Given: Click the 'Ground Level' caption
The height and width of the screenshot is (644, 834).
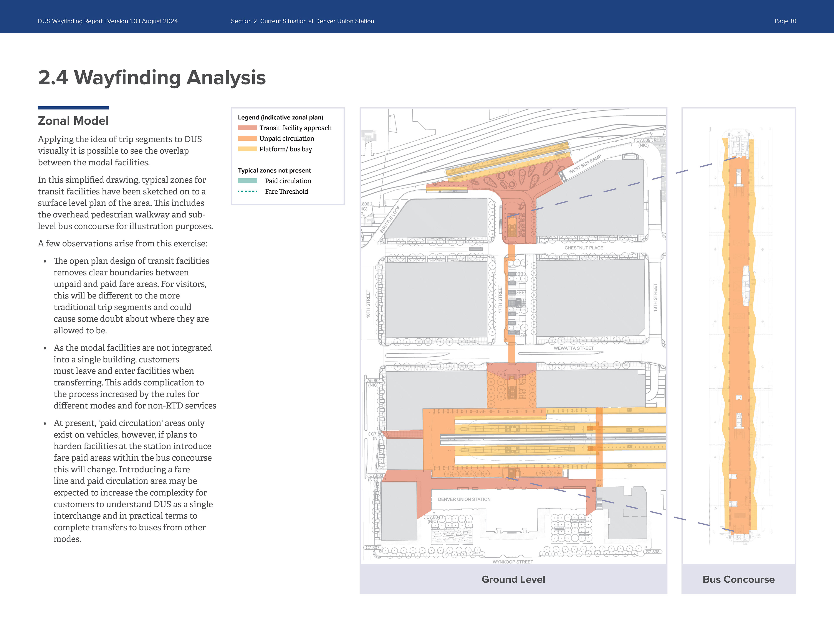Looking at the screenshot, I should [x=513, y=580].
